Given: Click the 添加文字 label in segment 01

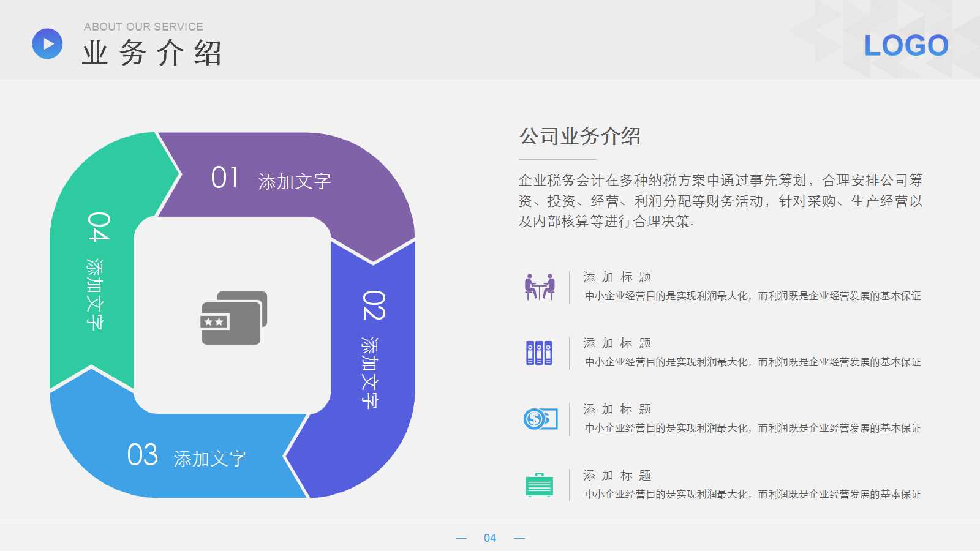Looking at the screenshot, I should [x=296, y=181].
